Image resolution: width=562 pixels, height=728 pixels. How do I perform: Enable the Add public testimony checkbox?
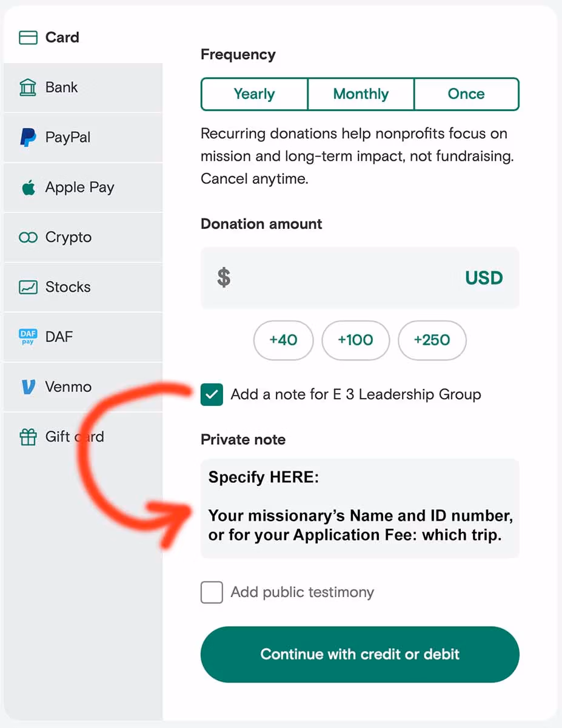point(212,592)
